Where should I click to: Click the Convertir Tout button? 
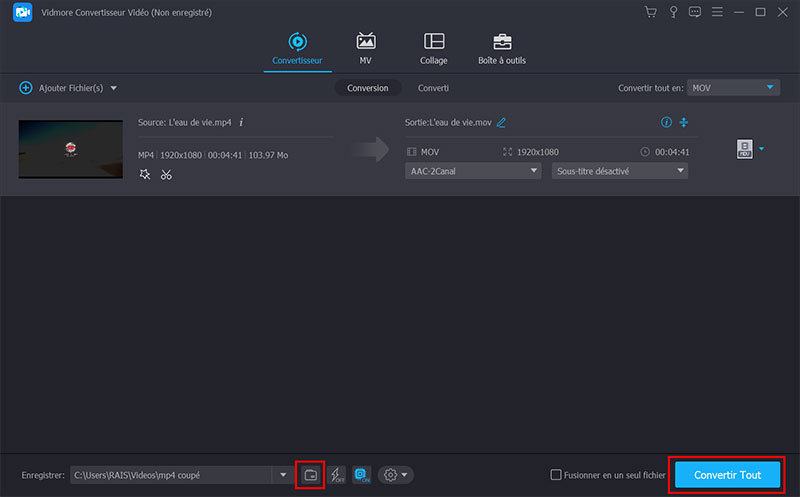coord(727,474)
